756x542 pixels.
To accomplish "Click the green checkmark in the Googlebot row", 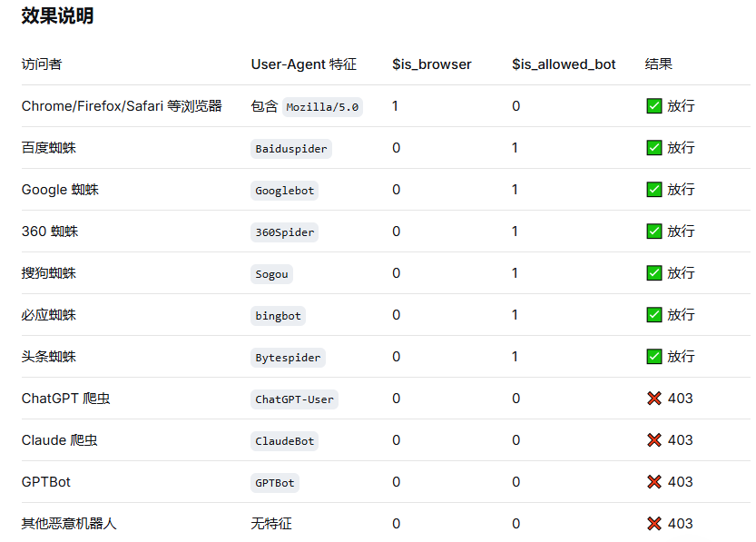I will (x=653, y=190).
